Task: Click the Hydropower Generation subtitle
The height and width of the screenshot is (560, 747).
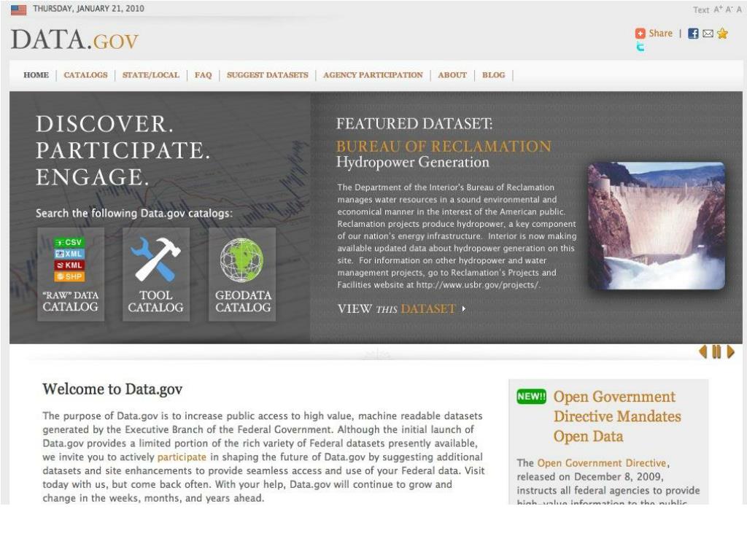Action: 413,163
